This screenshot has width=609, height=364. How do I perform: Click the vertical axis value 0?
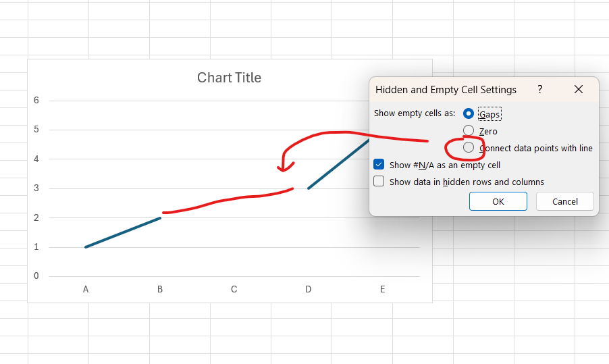point(36,276)
